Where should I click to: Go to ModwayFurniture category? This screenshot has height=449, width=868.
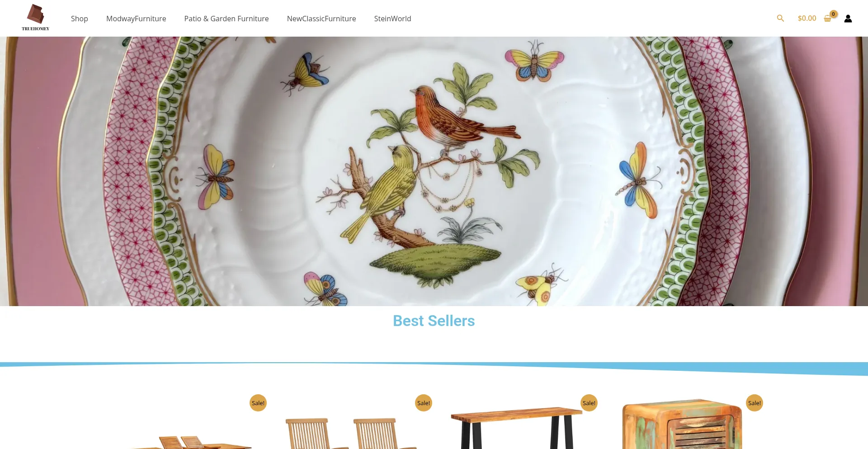(136, 19)
